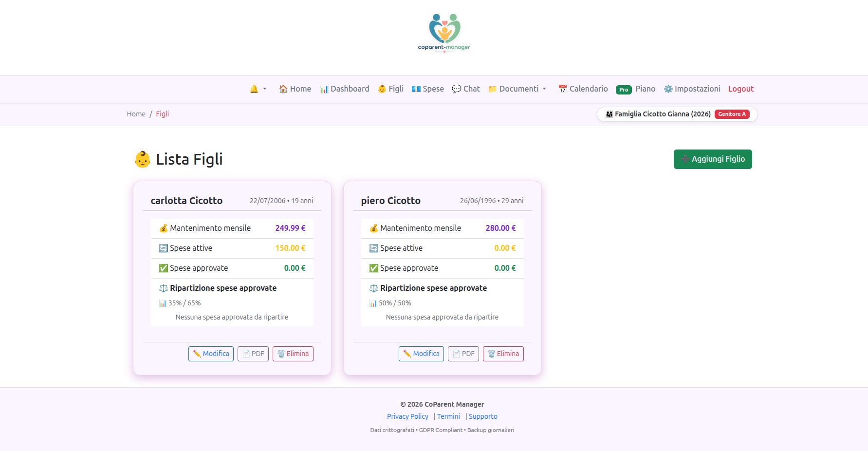868x451 pixels.
Task: Click the family icon before Famiglia Cicotto Gianna
Action: coord(609,114)
